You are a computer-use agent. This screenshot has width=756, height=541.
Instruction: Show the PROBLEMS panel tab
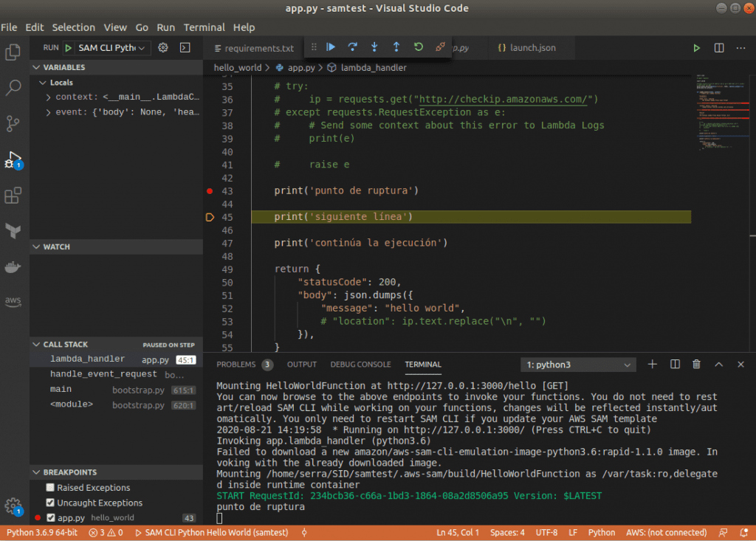tap(244, 365)
